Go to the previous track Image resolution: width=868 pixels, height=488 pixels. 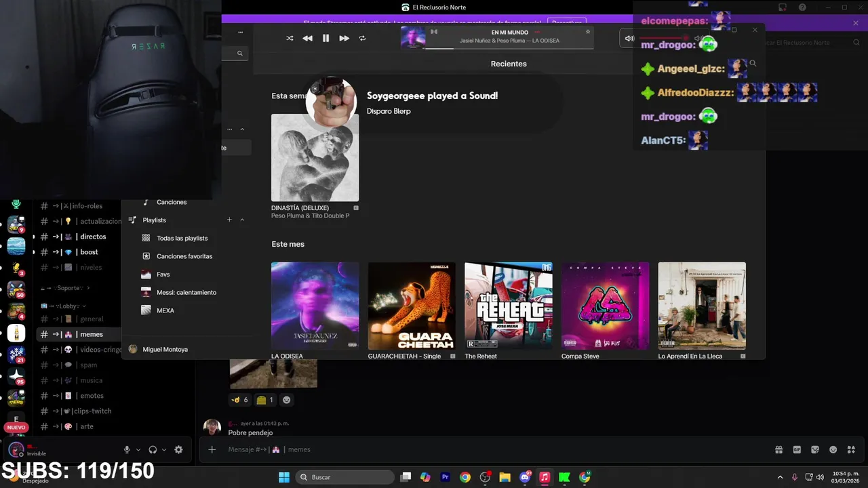307,38
